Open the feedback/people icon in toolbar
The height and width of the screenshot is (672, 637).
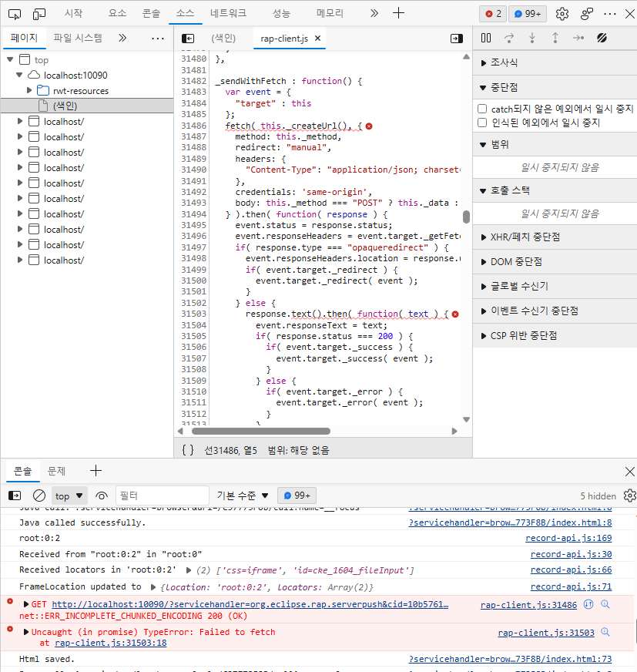pyautogui.click(x=587, y=14)
